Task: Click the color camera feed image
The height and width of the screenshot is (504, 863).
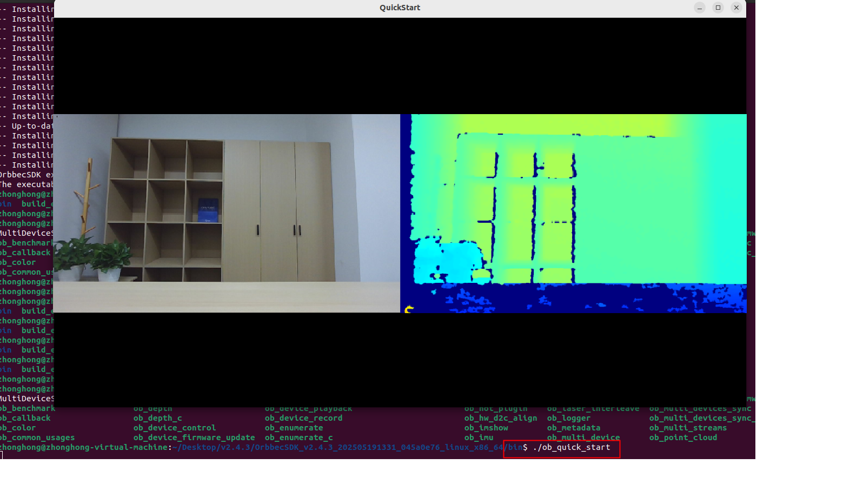Action: pyautogui.click(x=226, y=213)
